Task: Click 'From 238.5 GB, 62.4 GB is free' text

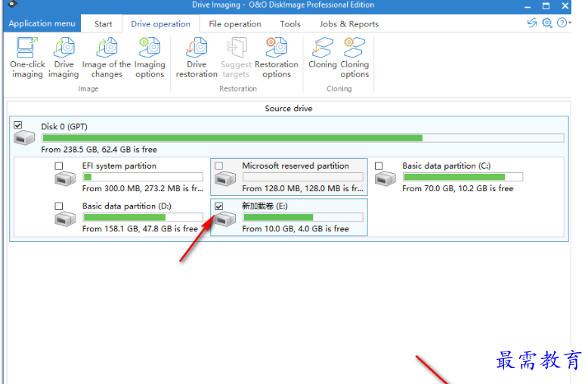Action: [99, 150]
